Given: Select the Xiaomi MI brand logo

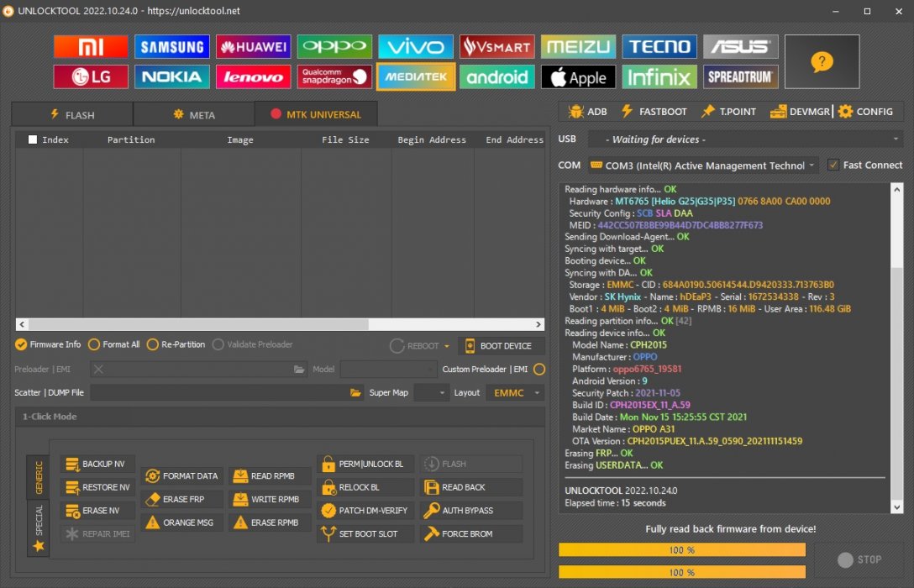Looking at the screenshot, I should pyautogui.click(x=91, y=47).
